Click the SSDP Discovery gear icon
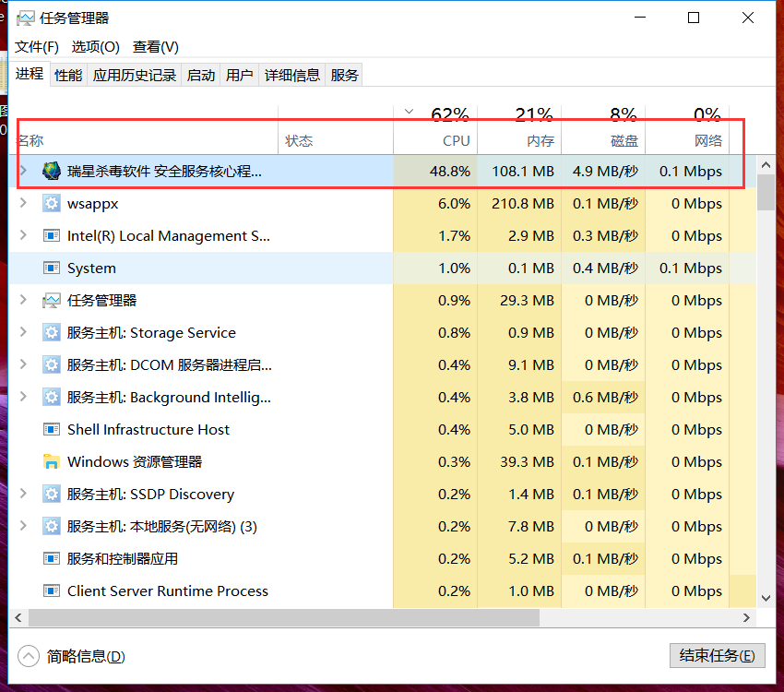The height and width of the screenshot is (692, 784). (x=52, y=494)
